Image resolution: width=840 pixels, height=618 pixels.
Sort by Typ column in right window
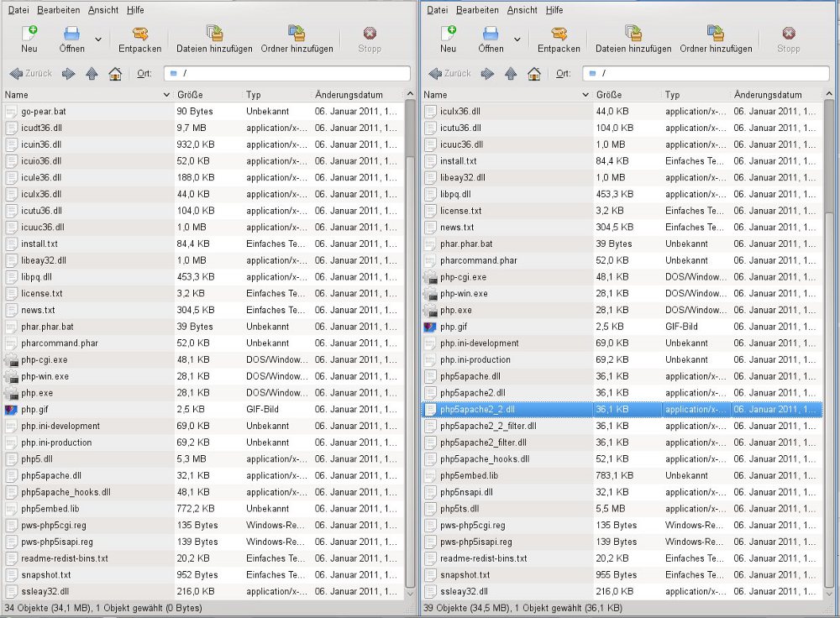(x=696, y=95)
